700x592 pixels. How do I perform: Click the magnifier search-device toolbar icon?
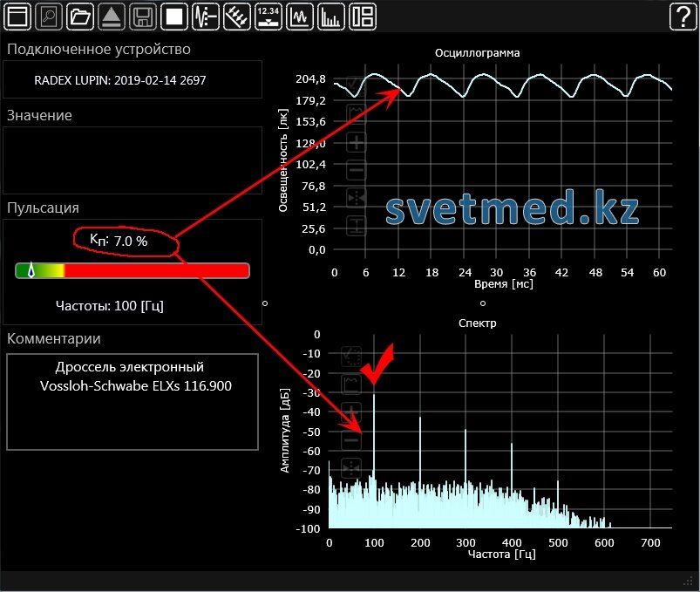49,17
